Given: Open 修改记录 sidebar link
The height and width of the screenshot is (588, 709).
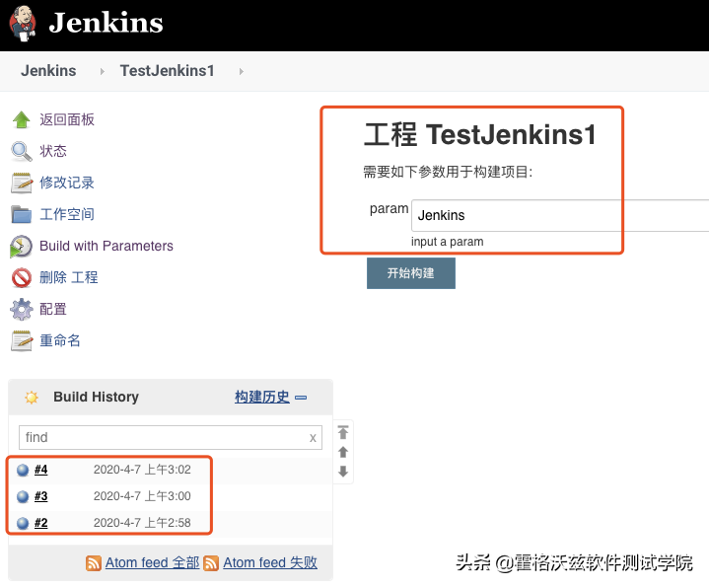Looking at the screenshot, I should [67, 183].
